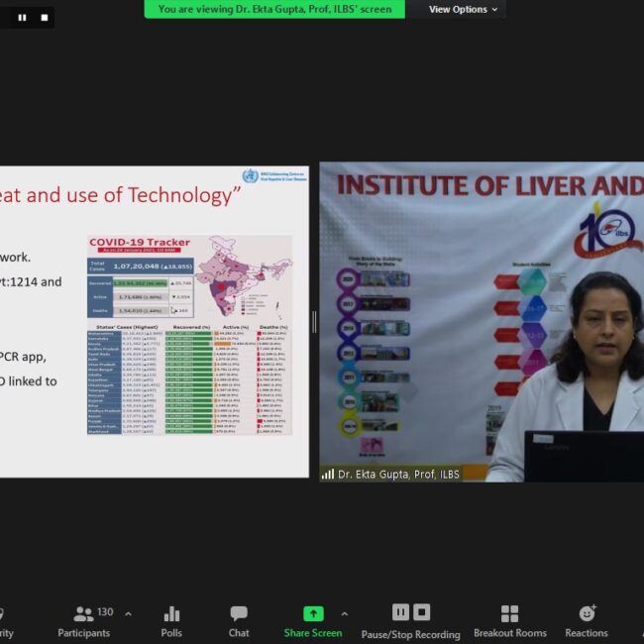Expand the arrow next to Participants
The image size is (644, 644).
128,613
